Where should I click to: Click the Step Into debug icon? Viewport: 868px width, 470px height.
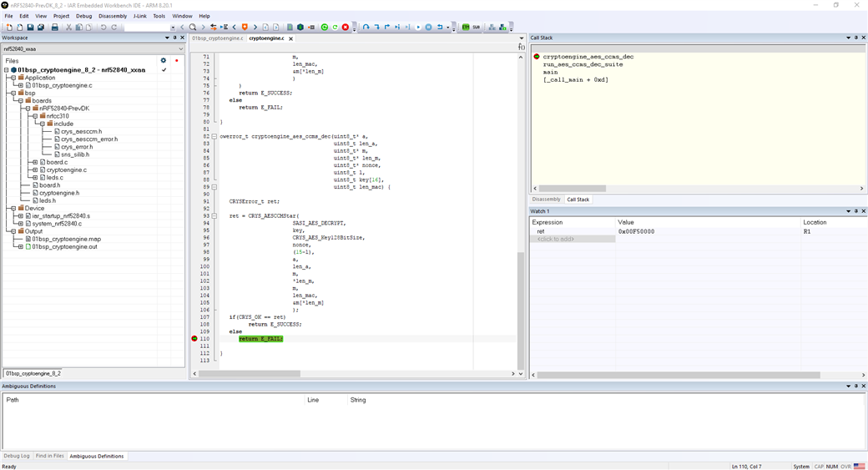point(376,27)
